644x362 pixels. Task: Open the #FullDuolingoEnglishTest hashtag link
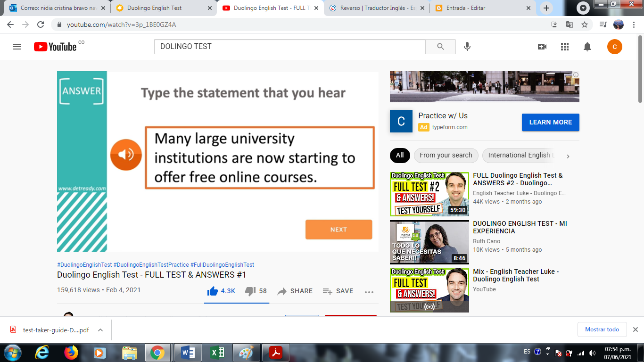point(222,265)
